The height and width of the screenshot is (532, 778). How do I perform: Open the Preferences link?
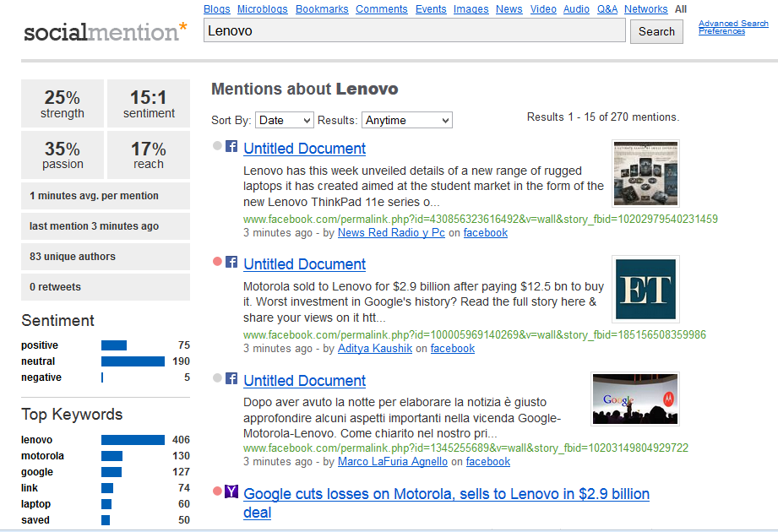[x=722, y=31]
